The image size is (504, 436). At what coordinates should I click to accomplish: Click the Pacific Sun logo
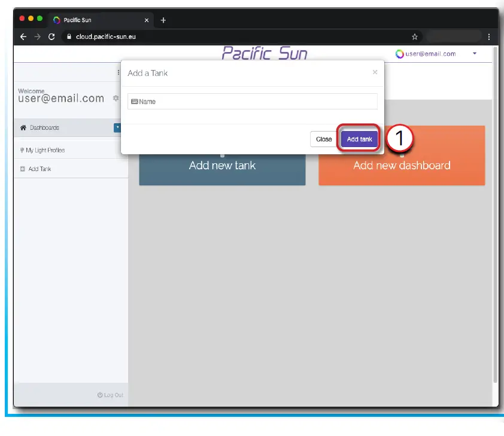click(x=264, y=53)
